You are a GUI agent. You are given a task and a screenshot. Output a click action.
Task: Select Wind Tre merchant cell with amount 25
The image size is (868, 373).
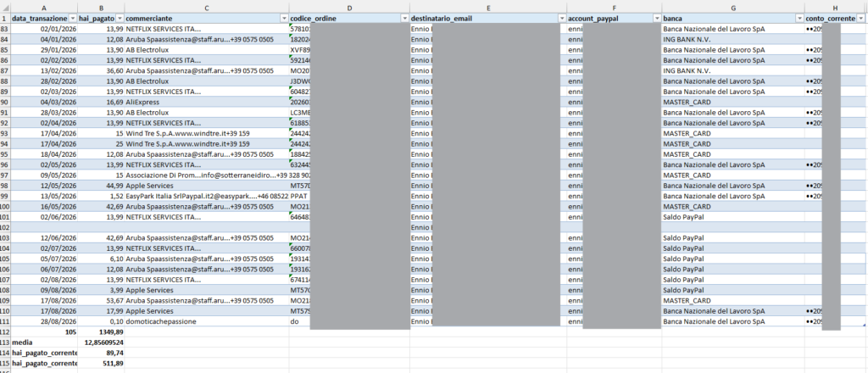[x=207, y=144]
